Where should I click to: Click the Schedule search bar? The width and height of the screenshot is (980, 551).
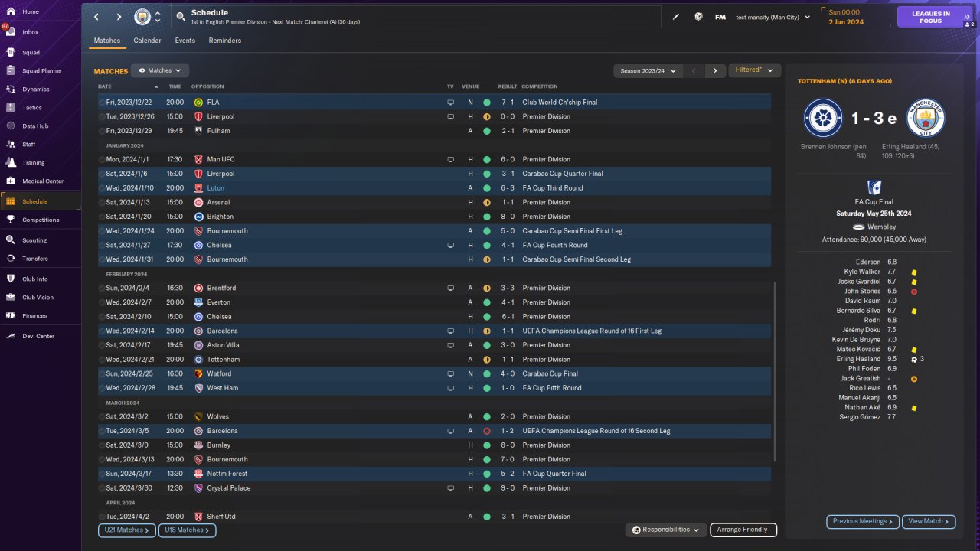tap(417, 17)
